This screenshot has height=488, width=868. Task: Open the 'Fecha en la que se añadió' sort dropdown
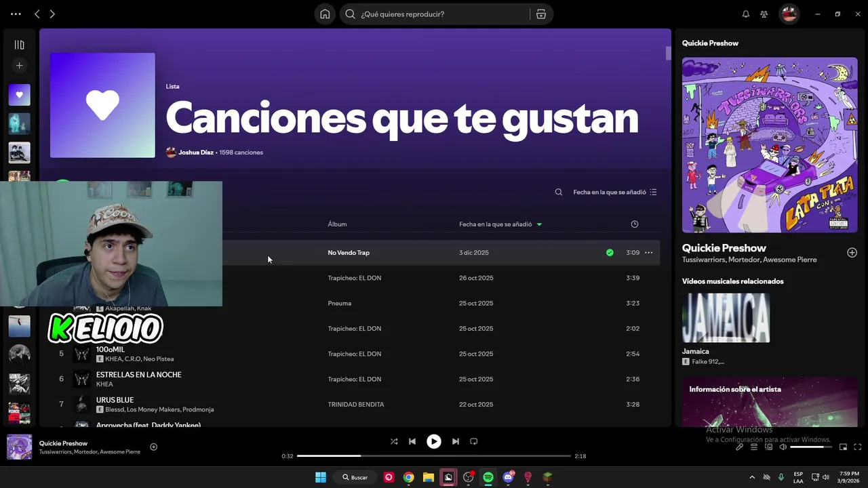click(x=615, y=192)
